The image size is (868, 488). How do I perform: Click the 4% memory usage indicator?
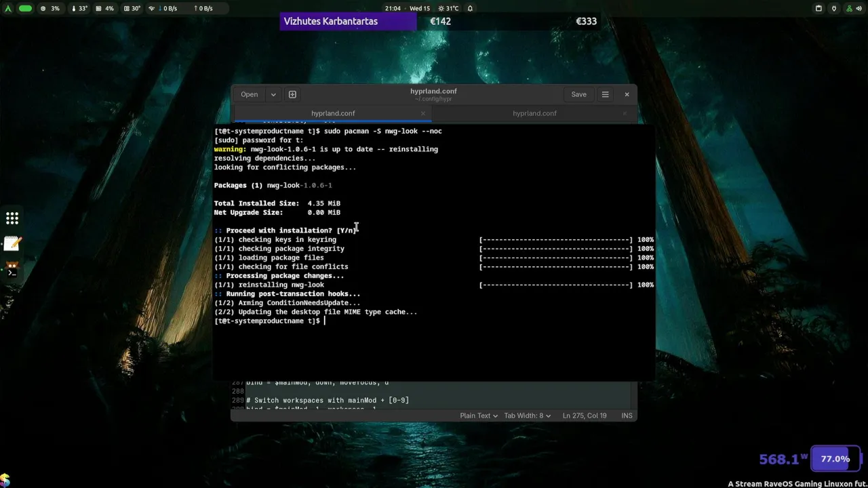(104, 8)
